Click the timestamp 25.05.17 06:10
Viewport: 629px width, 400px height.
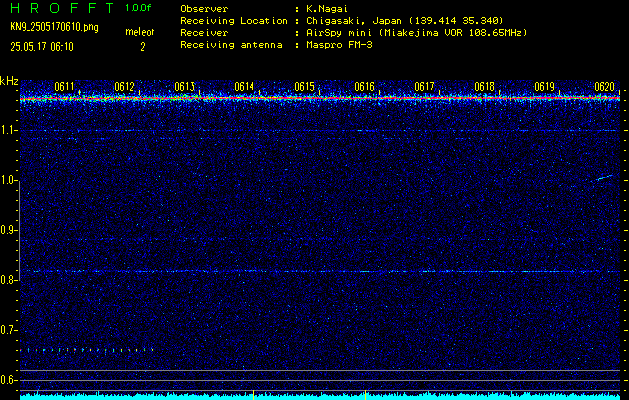click(42, 47)
